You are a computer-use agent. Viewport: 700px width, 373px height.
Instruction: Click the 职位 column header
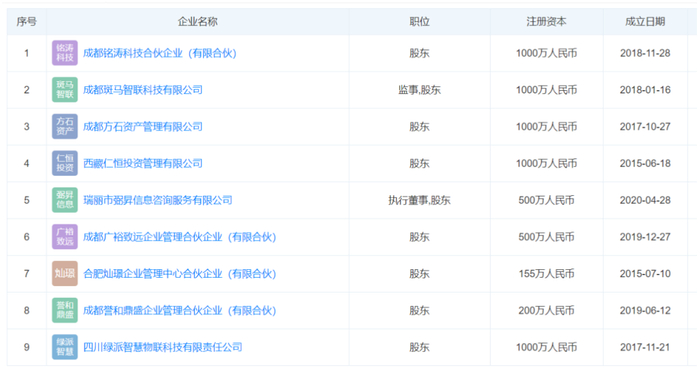[419, 21]
